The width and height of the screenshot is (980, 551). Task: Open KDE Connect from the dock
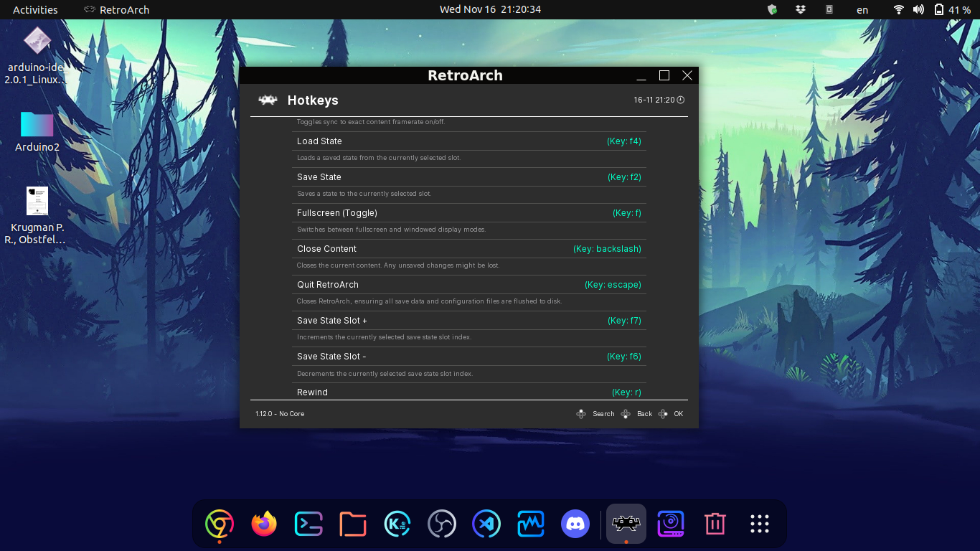click(x=397, y=524)
